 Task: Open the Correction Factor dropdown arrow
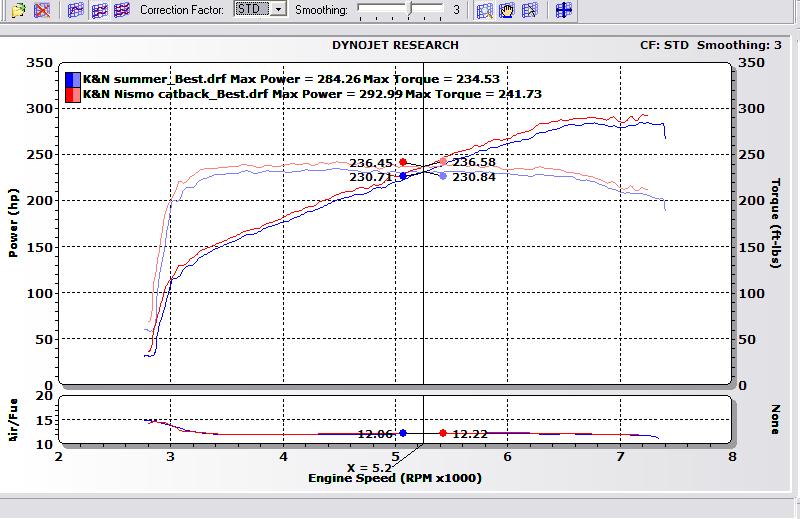click(x=279, y=9)
